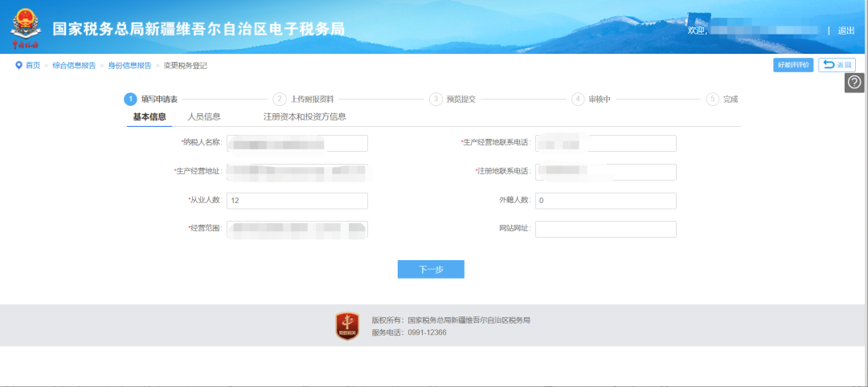Select the 基本信息 tab
The width and height of the screenshot is (868, 387).
coord(149,117)
